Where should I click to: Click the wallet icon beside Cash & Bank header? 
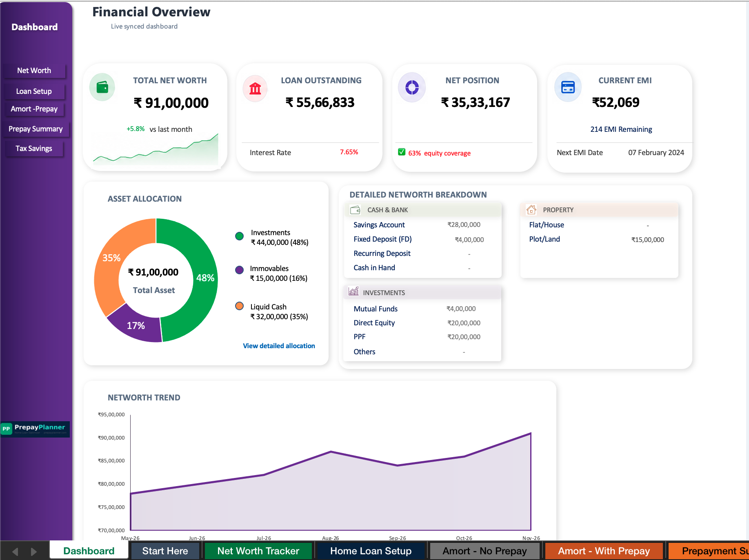355,210
